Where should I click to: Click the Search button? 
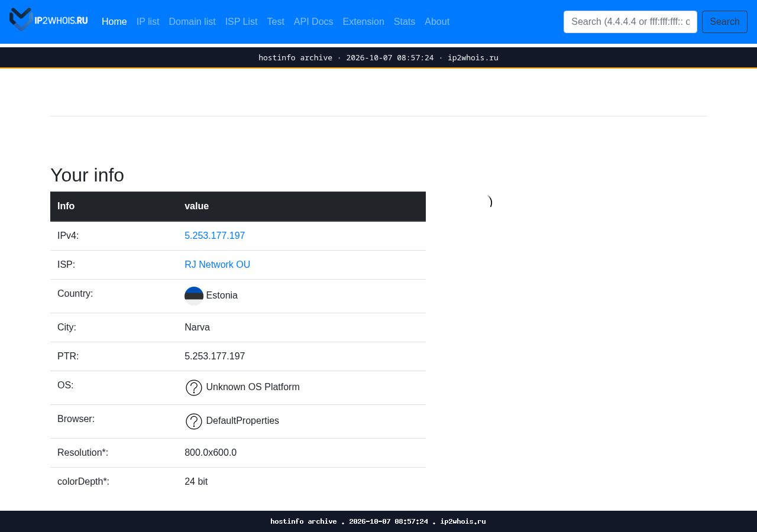pyautogui.click(x=724, y=22)
